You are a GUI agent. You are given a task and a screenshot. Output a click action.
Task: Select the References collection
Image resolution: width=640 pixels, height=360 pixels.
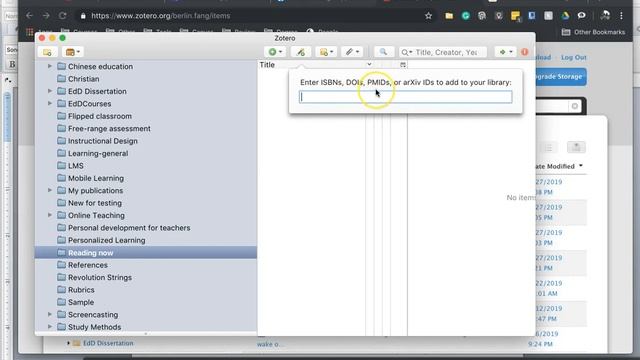[x=88, y=265]
